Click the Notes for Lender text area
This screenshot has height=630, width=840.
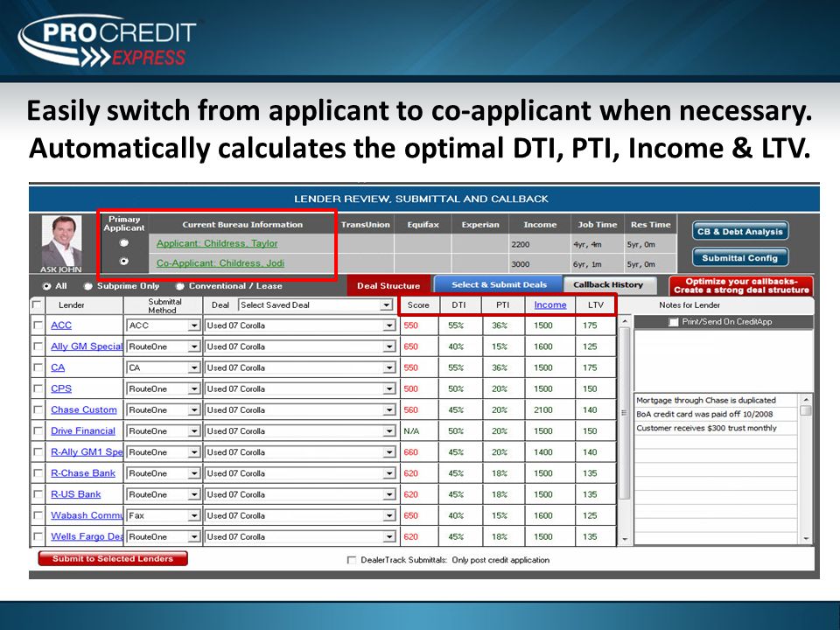(723, 360)
